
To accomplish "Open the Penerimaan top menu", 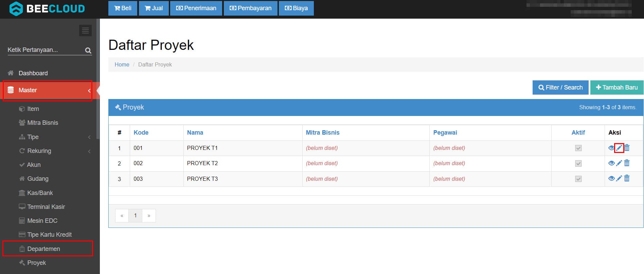I will [196, 8].
